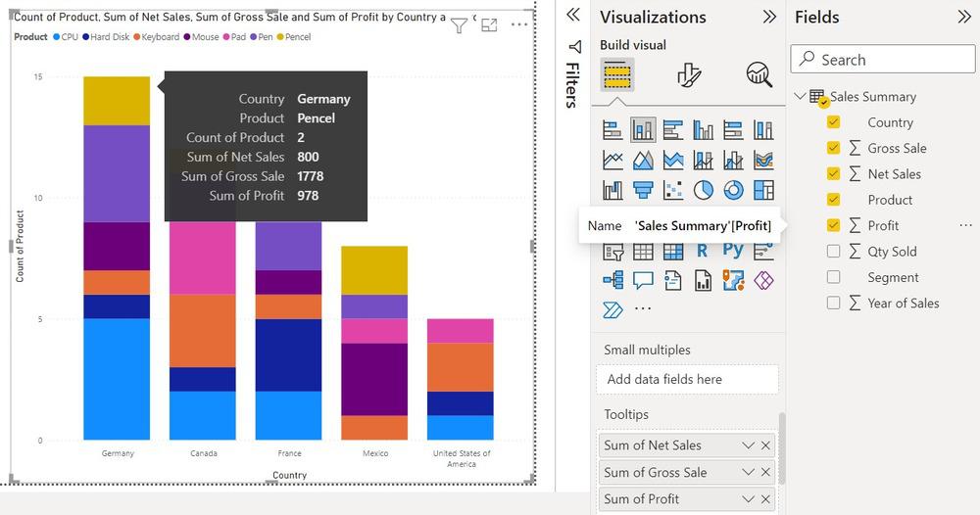Add a Power Apps visual

[x=763, y=280]
